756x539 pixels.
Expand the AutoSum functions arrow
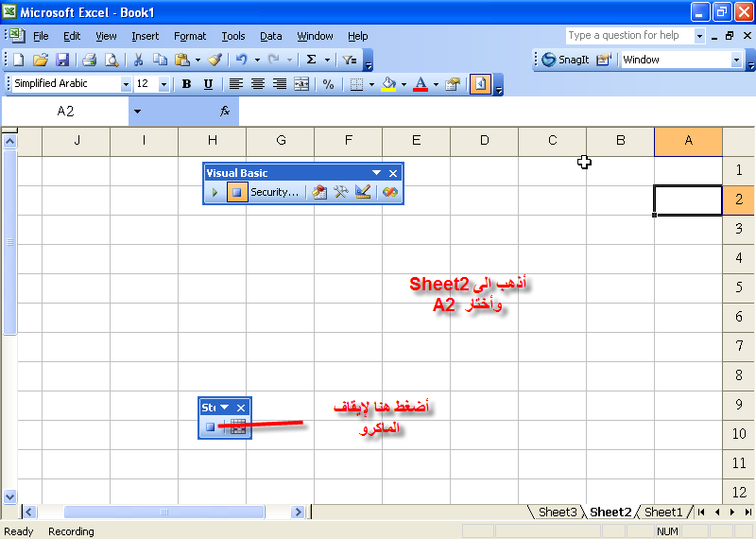(327, 60)
